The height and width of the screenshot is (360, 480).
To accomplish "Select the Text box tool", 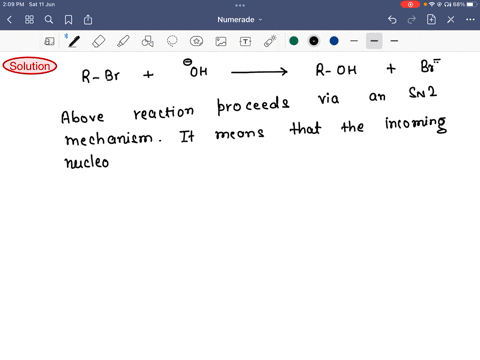I will pyautogui.click(x=245, y=41).
